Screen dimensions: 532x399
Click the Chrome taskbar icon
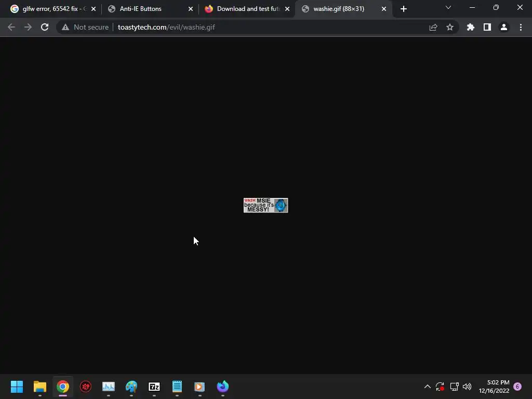[x=63, y=387]
